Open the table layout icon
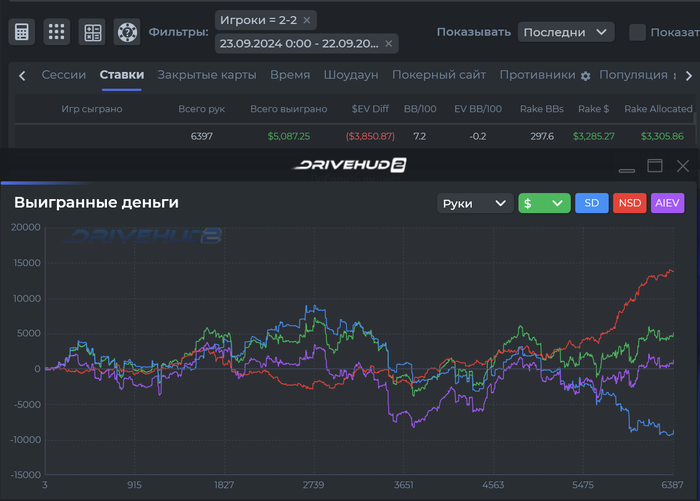Screen dimensions: 700x501 coord(92,32)
